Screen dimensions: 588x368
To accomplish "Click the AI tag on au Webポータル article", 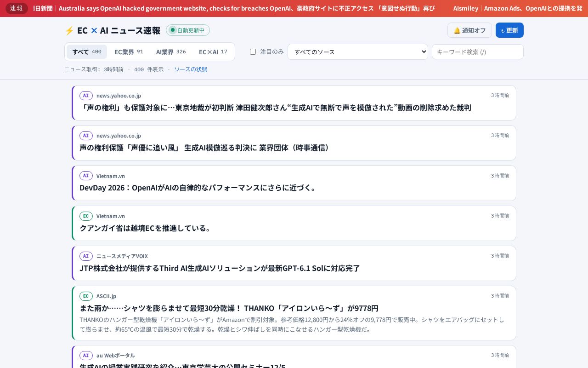I will pyautogui.click(x=86, y=355).
